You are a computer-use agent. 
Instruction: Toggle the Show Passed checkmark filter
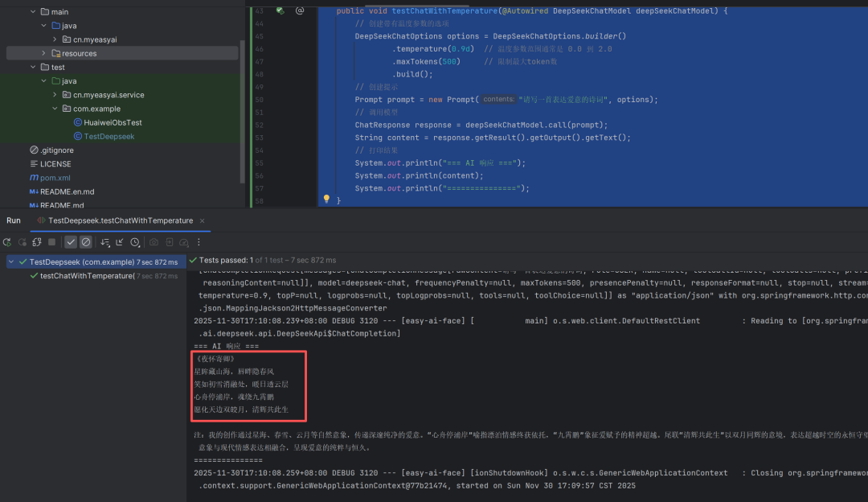tap(71, 242)
